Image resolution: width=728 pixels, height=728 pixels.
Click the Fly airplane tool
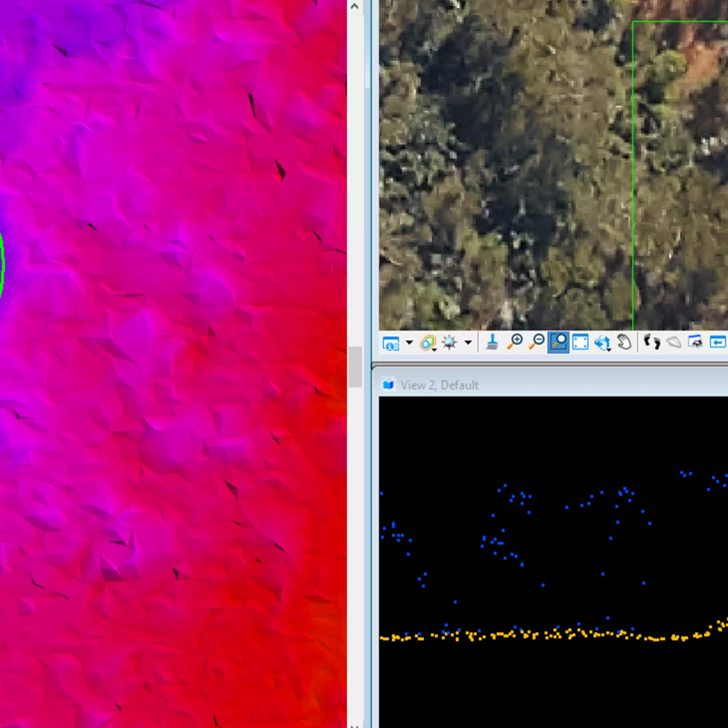click(674, 343)
